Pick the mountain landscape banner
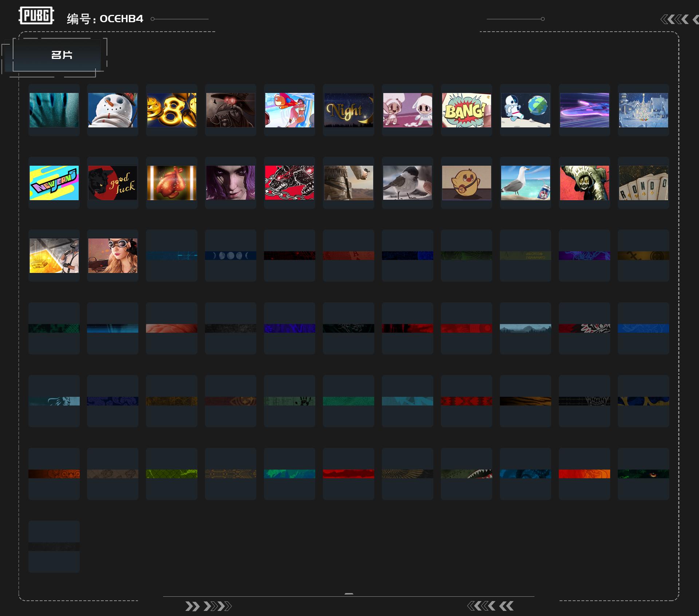Viewport: 699px width, 616px height. 525,328
